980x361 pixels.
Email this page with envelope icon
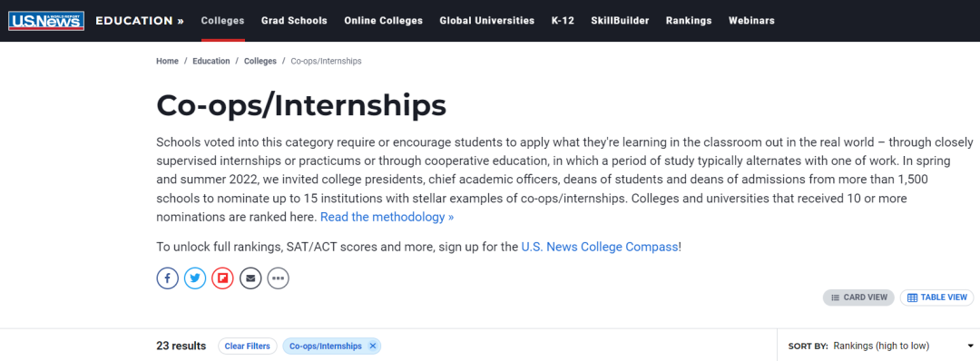pyautogui.click(x=250, y=278)
